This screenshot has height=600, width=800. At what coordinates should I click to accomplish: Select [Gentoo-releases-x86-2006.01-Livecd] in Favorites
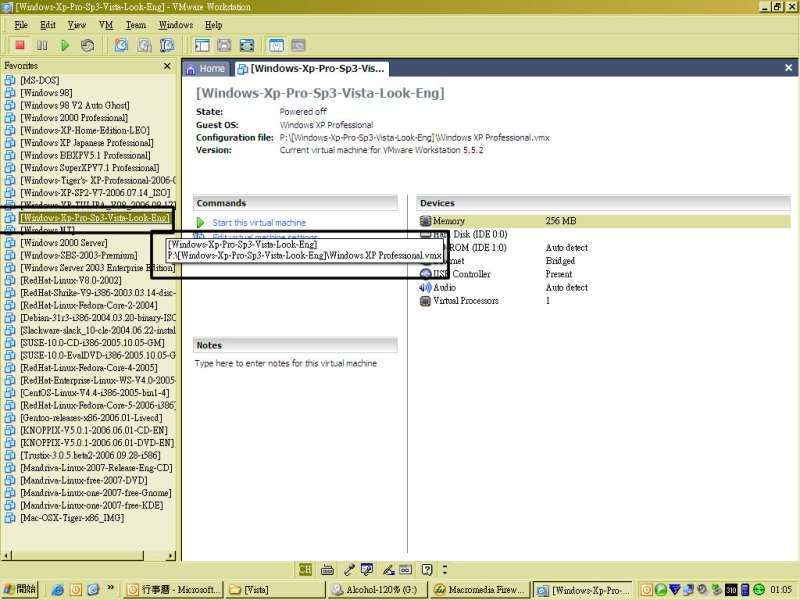coord(91,417)
